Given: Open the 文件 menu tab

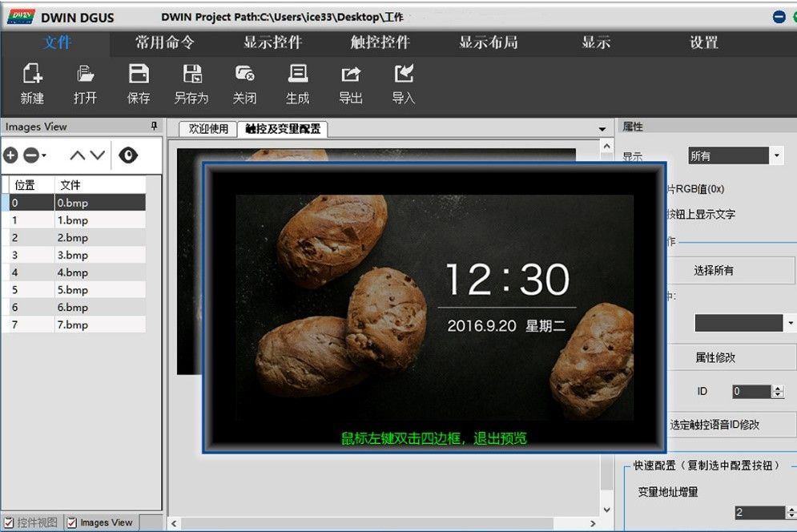Looking at the screenshot, I should pyautogui.click(x=57, y=42).
